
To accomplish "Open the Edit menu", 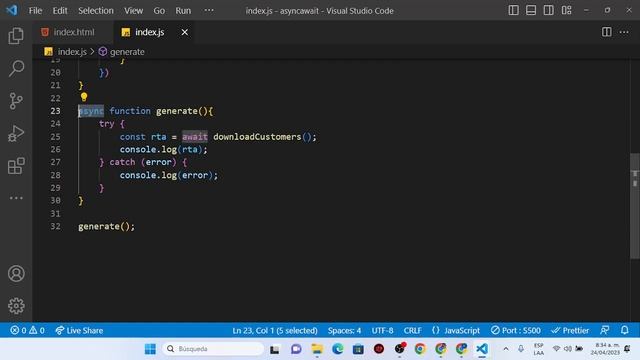I will (60, 11).
